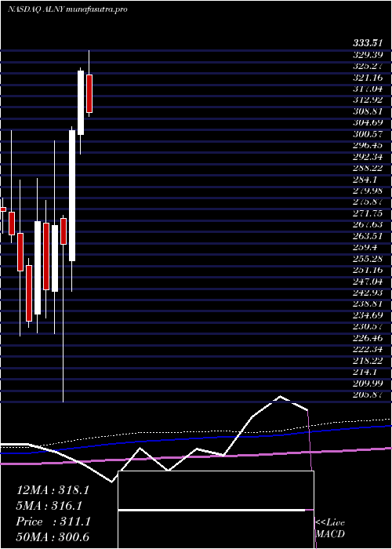This screenshot has width=392, height=549.
Task: Click the 238.81 price axis label
Action: [367, 304]
